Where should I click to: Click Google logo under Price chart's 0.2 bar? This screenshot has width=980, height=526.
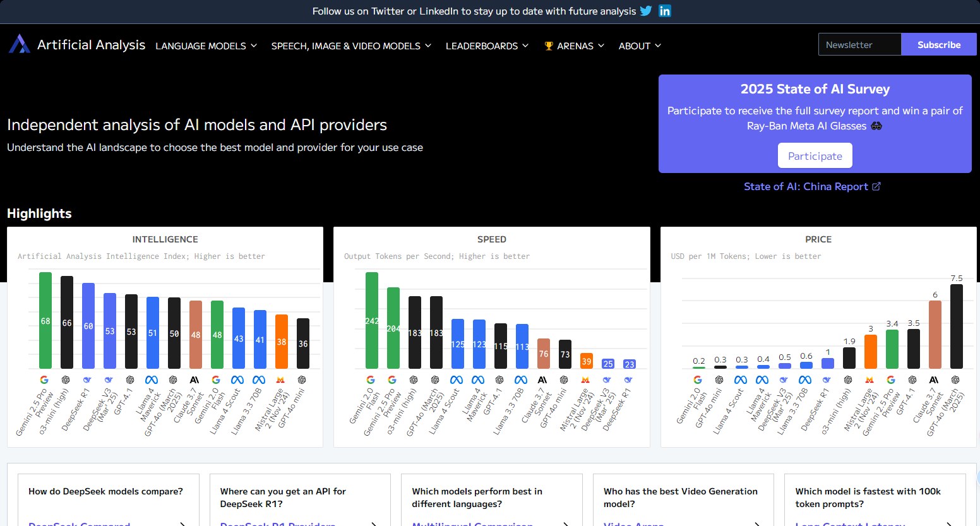coord(698,380)
